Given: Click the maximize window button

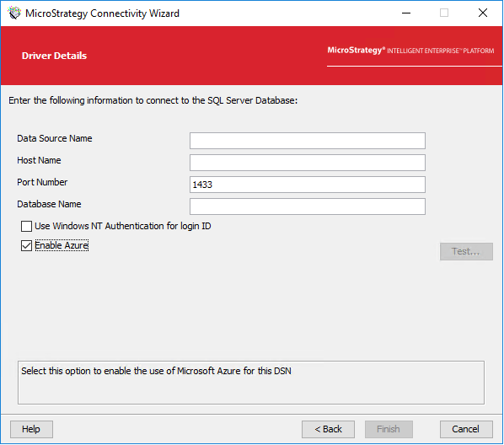Looking at the screenshot, I should [444, 13].
